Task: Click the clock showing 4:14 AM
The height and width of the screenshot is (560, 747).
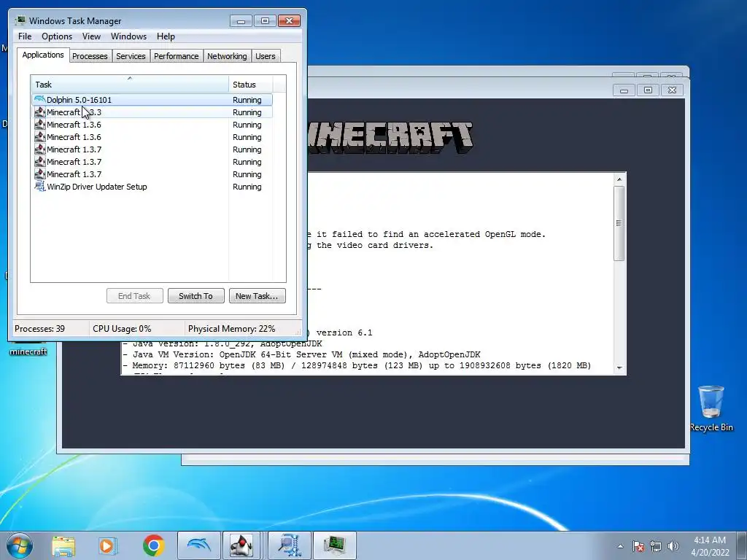Action: (x=709, y=545)
